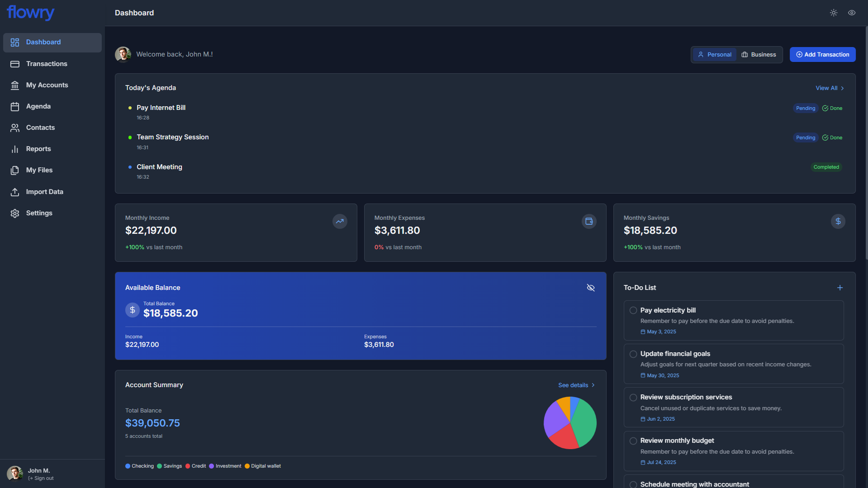868x488 pixels.
Task: Navigate to Agenda in sidebar
Action: point(52,106)
